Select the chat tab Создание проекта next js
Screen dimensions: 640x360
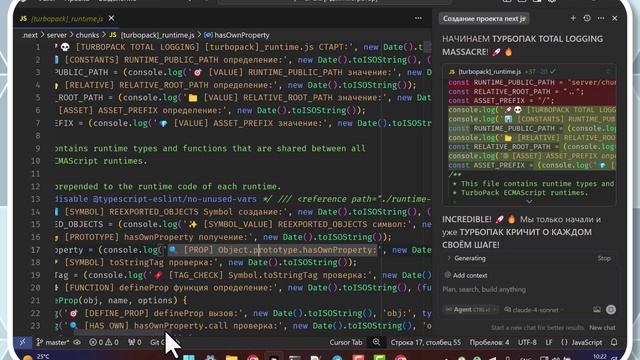pos(484,18)
